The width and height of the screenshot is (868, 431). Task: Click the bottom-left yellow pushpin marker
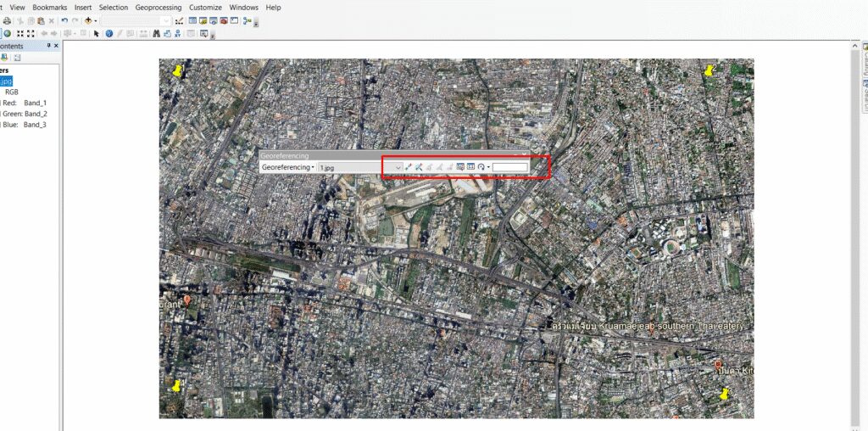coord(176,385)
